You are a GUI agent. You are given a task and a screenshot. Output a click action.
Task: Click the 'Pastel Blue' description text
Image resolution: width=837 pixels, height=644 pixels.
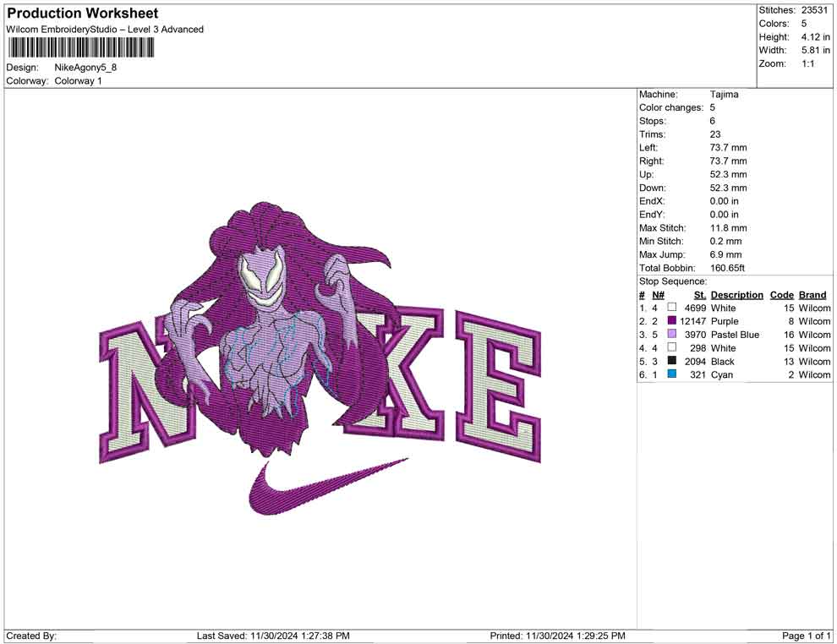tap(735, 335)
